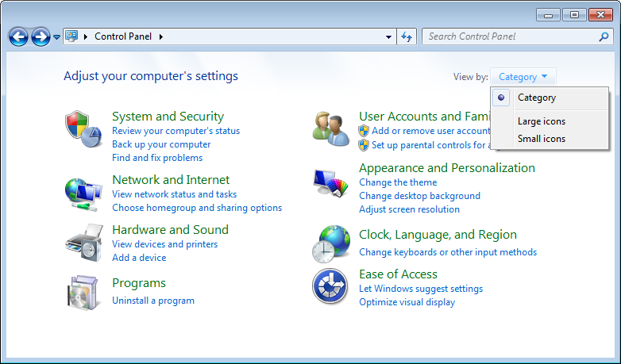
Task: Open the recent pages dropdown arrow
Action: point(56,37)
